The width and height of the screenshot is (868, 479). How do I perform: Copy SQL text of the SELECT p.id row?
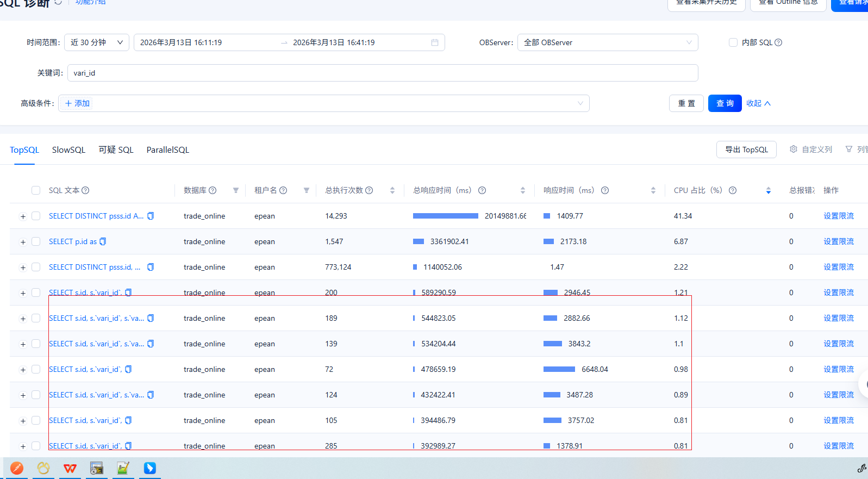point(103,241)
